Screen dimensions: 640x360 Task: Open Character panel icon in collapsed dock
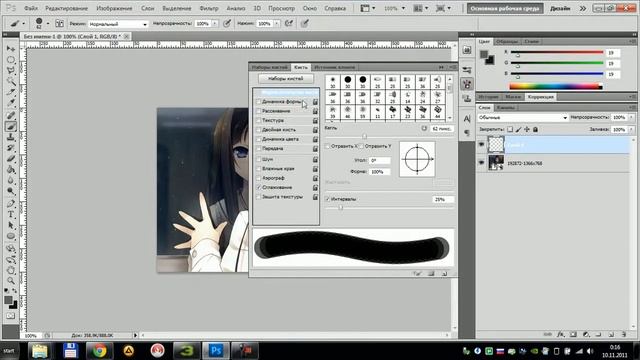[467, 118]
